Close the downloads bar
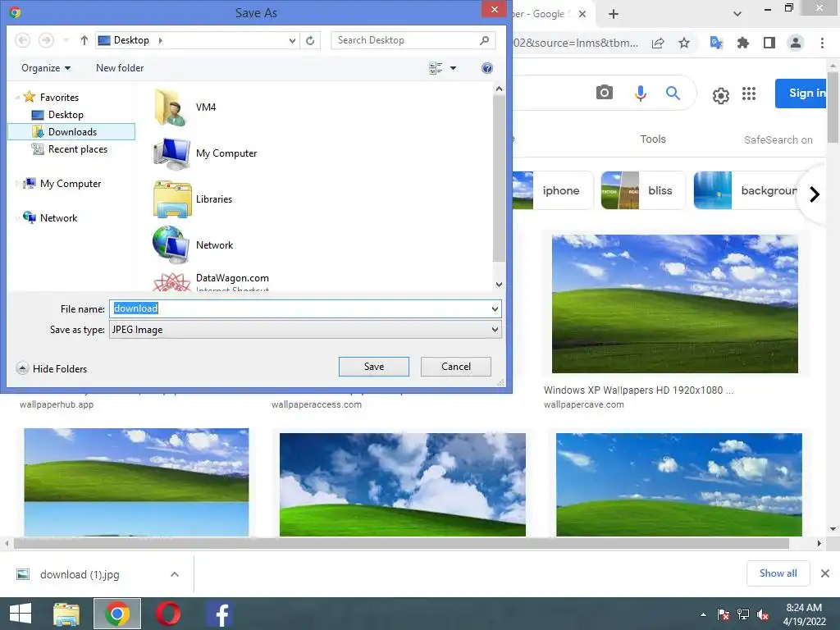 pyautogui.click(x=825, y=573)
